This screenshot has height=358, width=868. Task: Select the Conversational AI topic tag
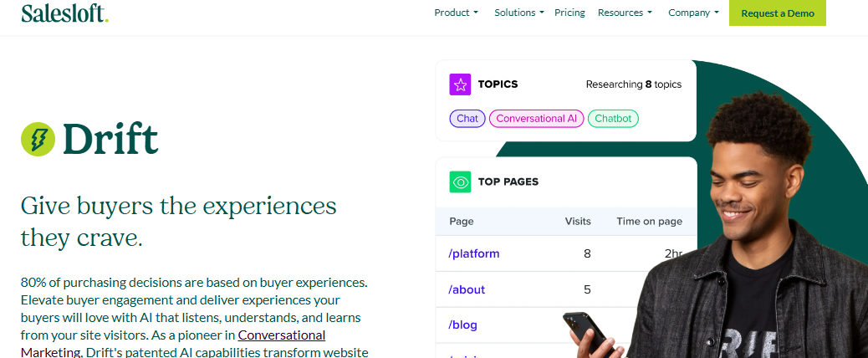(536, 119)
